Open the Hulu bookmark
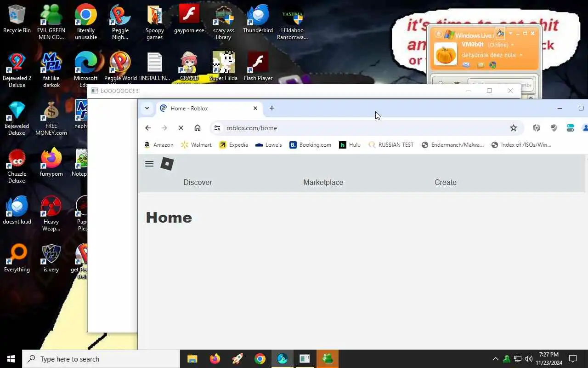The image size is (588, 368). point(350,144)
